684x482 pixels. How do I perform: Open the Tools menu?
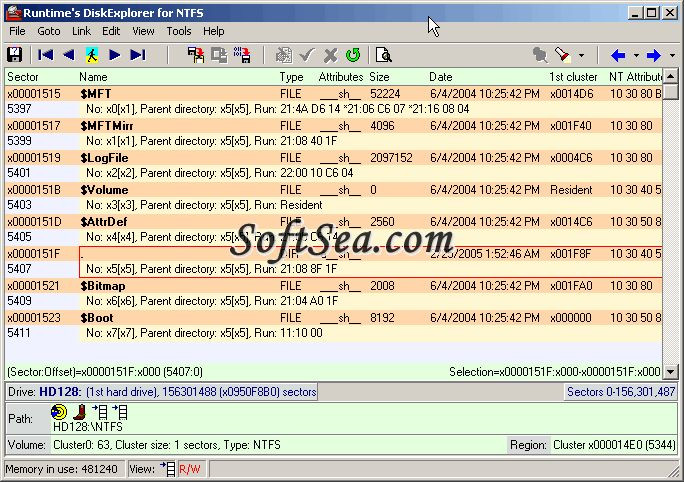[178, 31]
